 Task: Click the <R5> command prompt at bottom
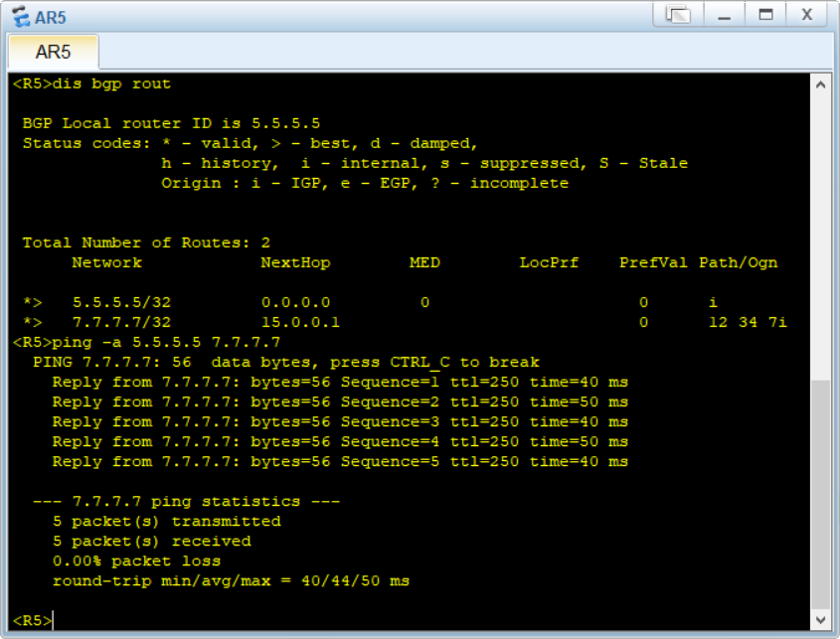[x=32, y=621]
